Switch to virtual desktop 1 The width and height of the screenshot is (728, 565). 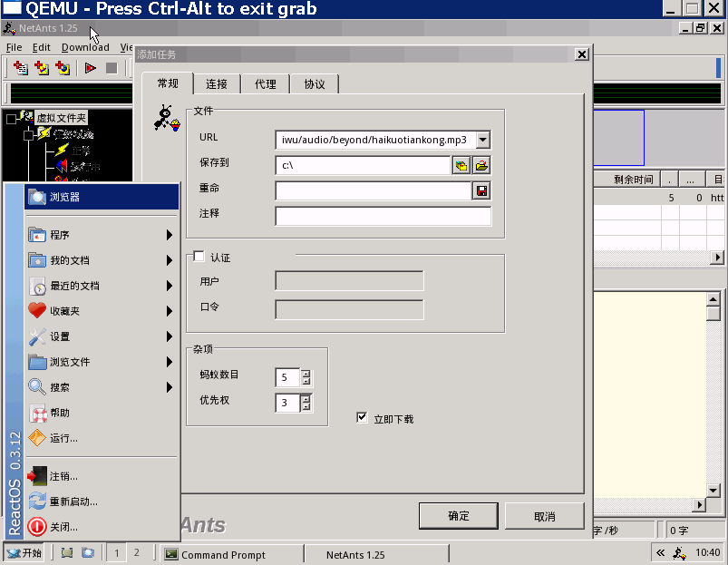(117, 552)
